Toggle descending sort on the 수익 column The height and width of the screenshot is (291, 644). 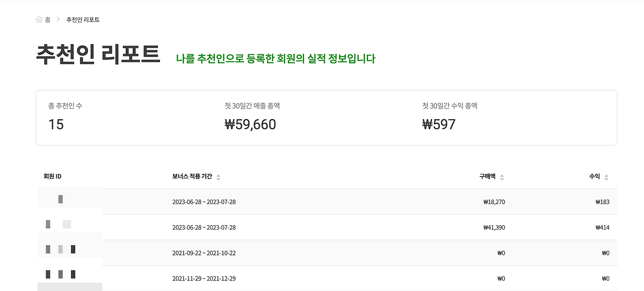click(x=606, y=178)
